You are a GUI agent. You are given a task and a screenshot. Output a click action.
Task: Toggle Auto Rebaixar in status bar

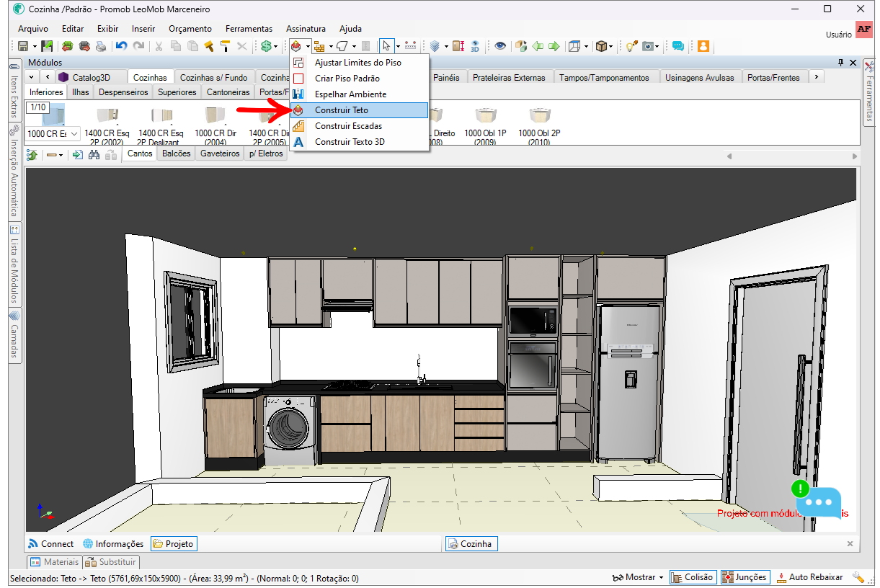[809, 577]
